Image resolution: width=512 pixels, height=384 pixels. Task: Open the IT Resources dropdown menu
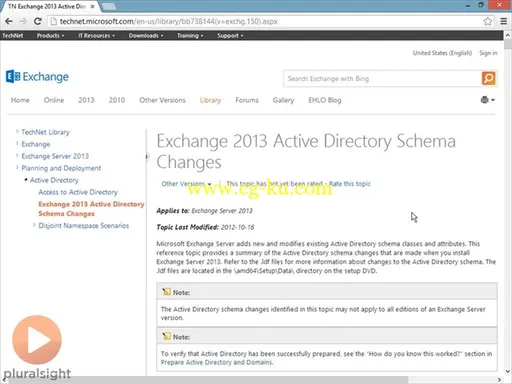pyautogui.click(x=96, y=35)
